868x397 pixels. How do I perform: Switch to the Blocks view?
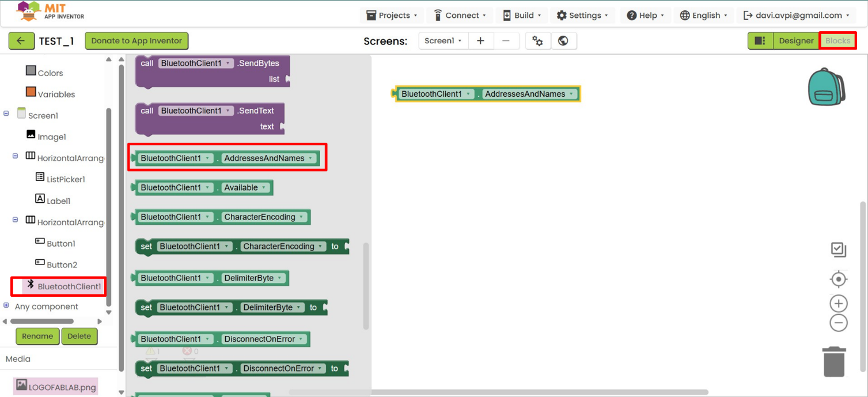[x=837, y=41]
